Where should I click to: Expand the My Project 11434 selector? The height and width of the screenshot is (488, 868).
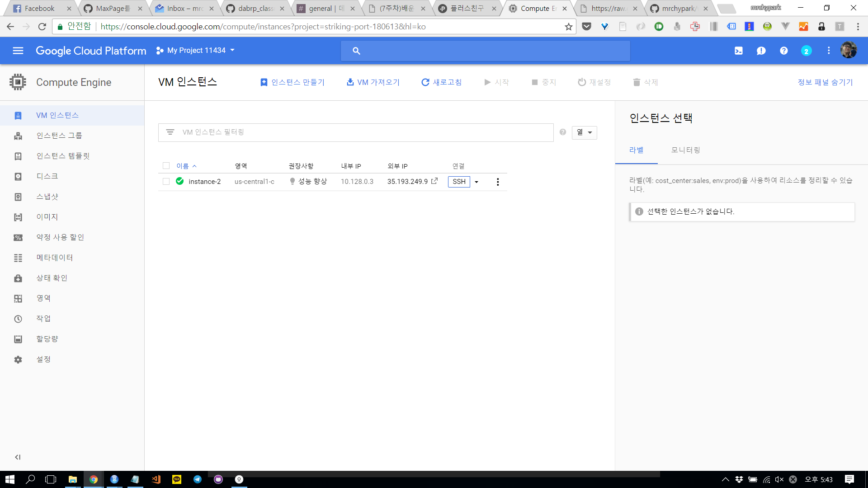pyautogui.click(x=196, y=51)
